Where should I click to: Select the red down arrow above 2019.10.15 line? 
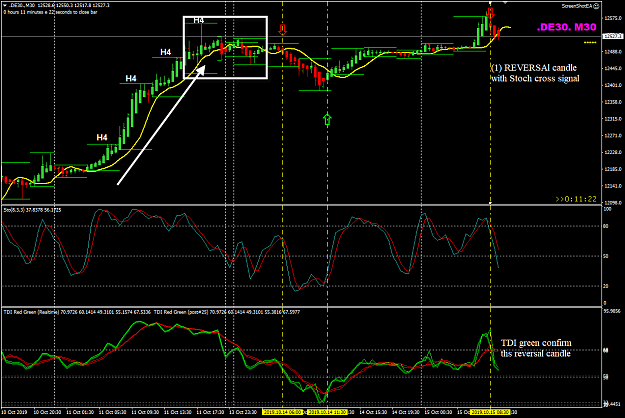490,12
